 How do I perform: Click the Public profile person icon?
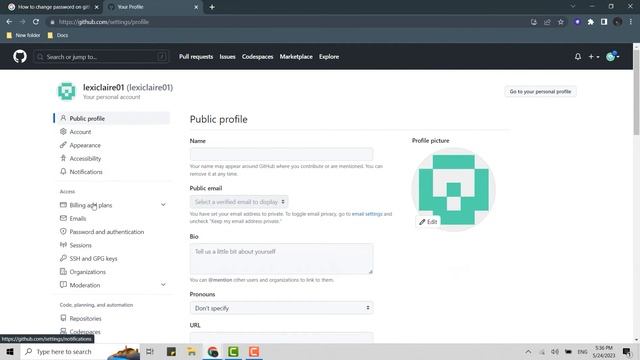point(63,118)
